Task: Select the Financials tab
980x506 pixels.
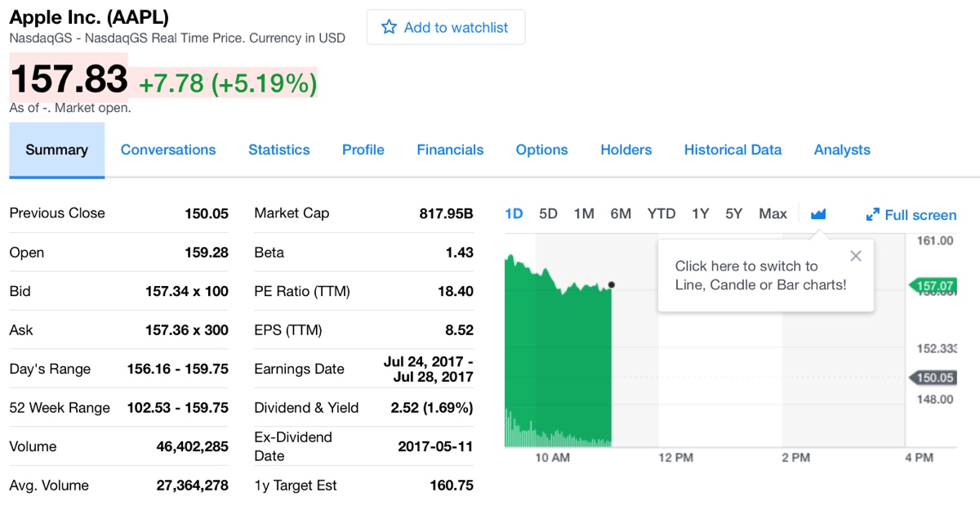Action: click(450, 150)
